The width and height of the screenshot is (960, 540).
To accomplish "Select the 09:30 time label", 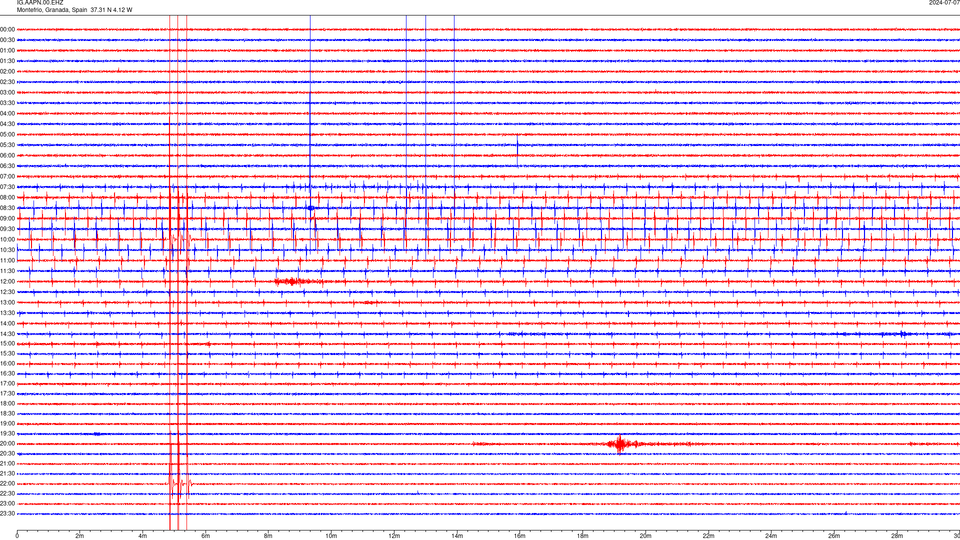I will pos(7,229).
